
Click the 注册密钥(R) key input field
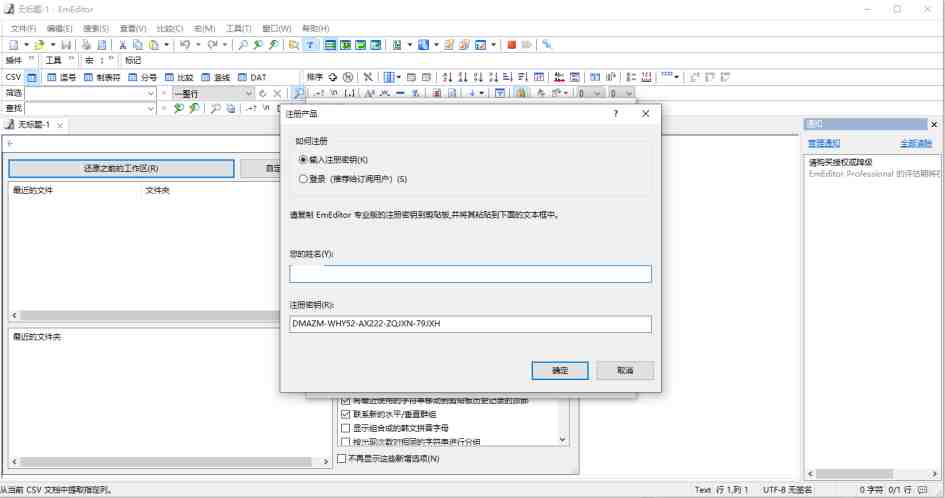(470, 324)
